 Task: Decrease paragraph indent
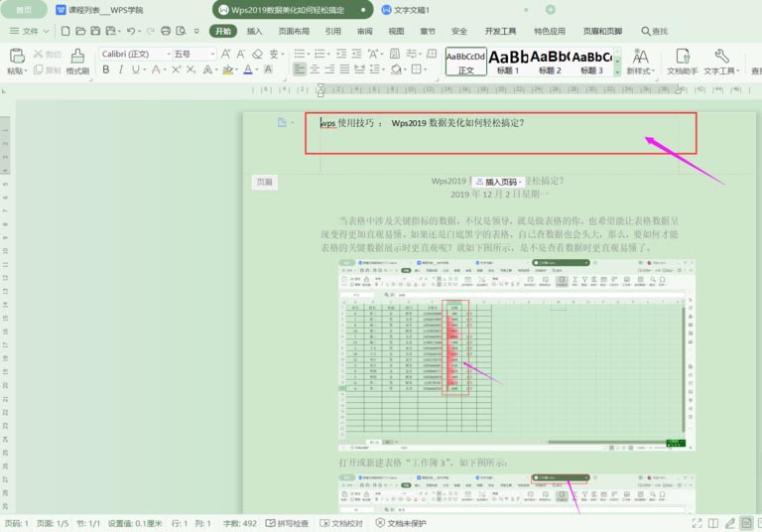pyautogui.click(x=341, y=54)
